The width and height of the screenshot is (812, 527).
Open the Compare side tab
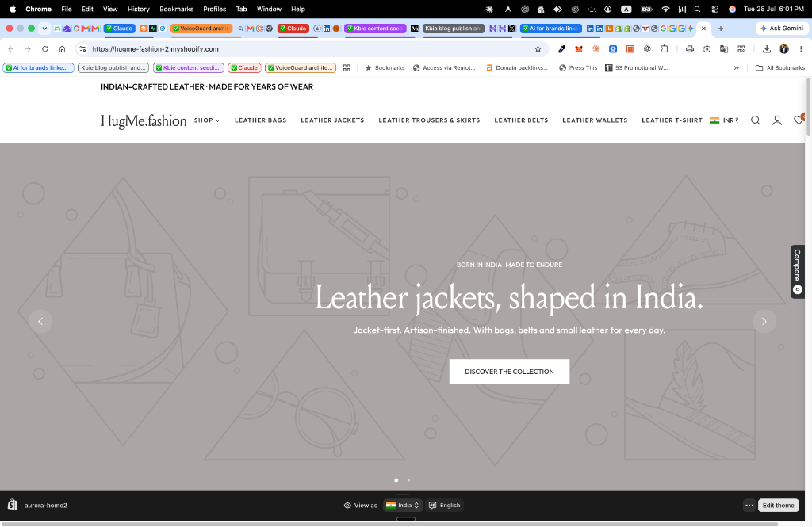[x=798, y=271]
